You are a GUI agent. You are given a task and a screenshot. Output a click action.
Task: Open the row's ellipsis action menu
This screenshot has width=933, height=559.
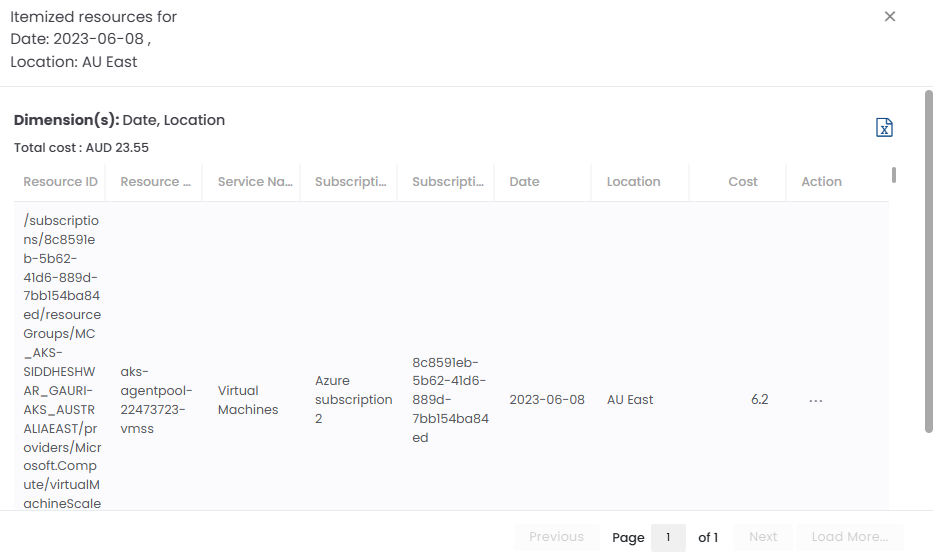tap(815, 400)
